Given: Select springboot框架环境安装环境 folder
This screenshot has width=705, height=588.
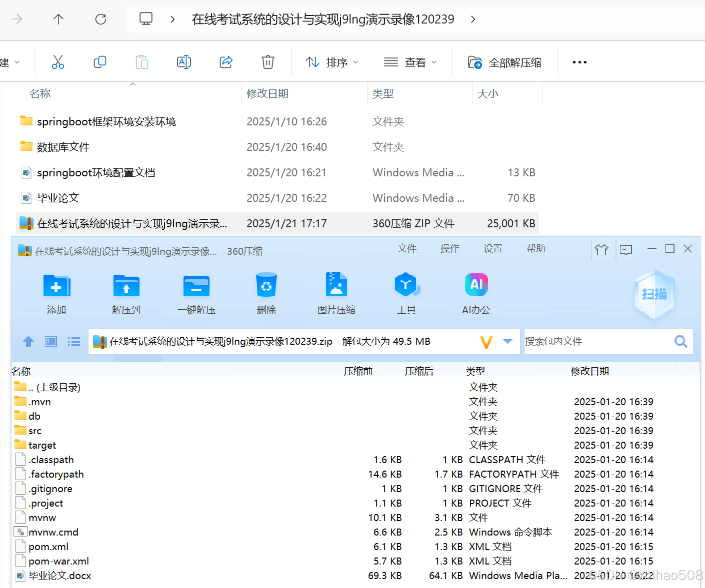Looking at the screenshot, I should (277, 121).
